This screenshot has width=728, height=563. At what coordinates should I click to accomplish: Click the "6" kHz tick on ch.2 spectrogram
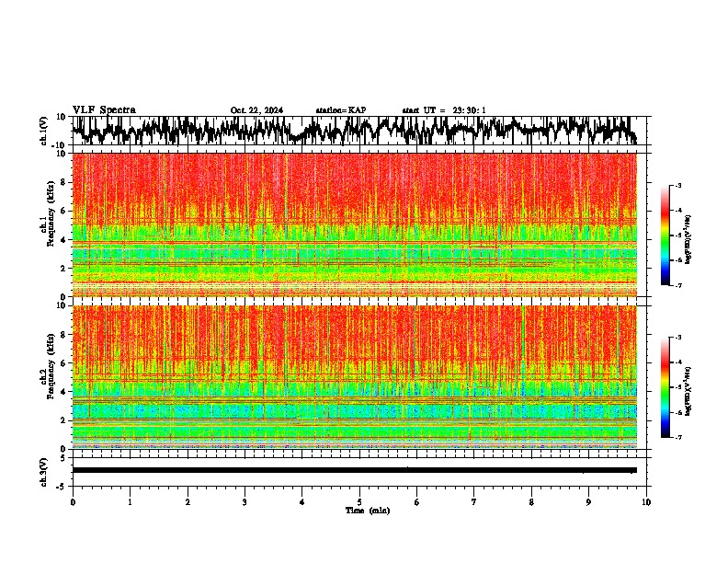pyautogui.click(x=63, y=363)
